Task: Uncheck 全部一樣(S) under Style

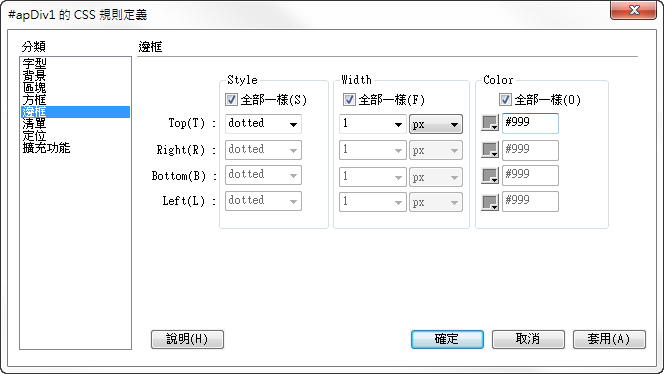Action: point(231,100)
